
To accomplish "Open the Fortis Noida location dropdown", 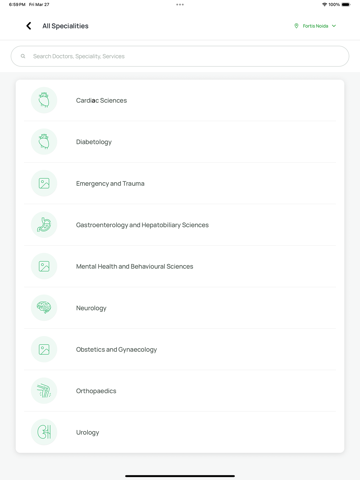I will click(315, 26).
